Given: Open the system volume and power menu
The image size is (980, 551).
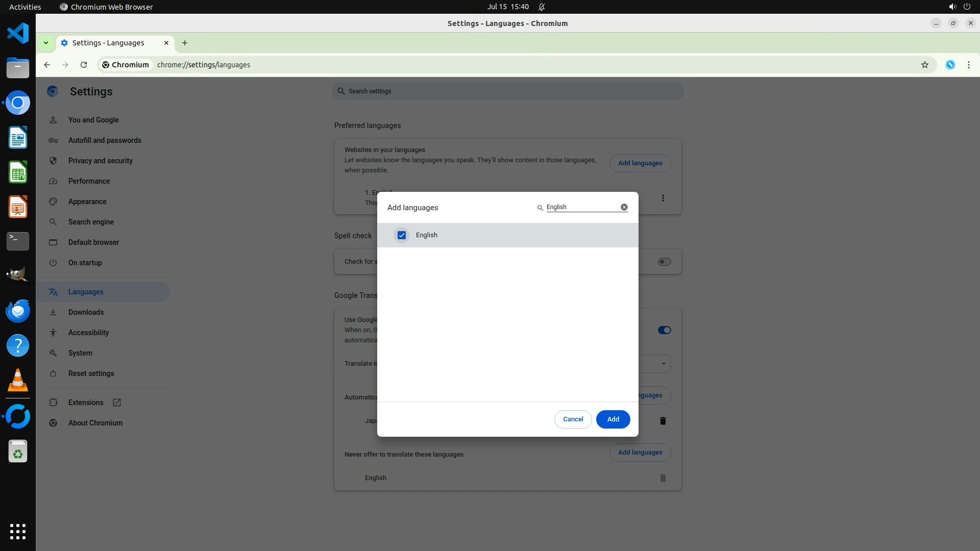Looking at the screenshot, I should (x=959, y=7).
